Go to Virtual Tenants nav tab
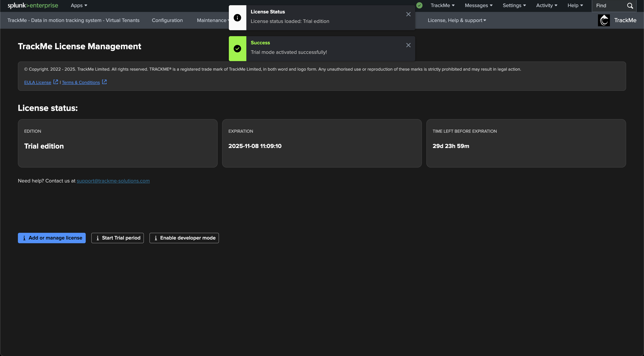644x356 pixels. tap(73, 20)
